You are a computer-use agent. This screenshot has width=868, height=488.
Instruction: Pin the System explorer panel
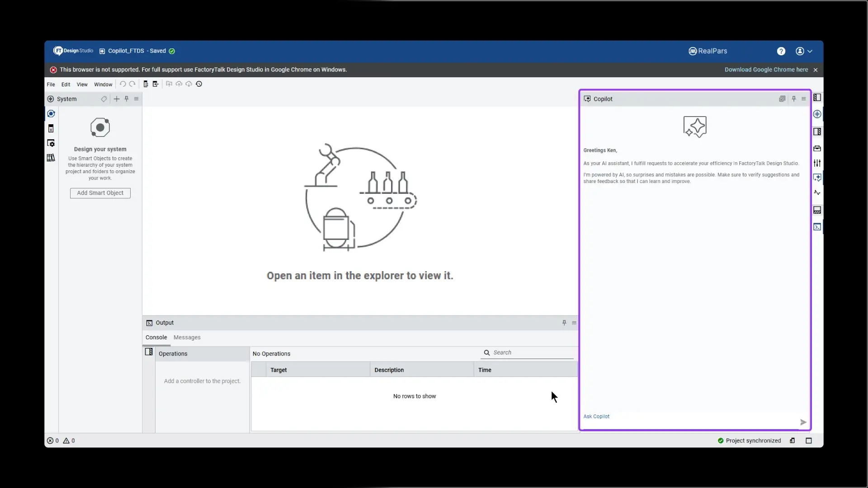tap(127, 99)
